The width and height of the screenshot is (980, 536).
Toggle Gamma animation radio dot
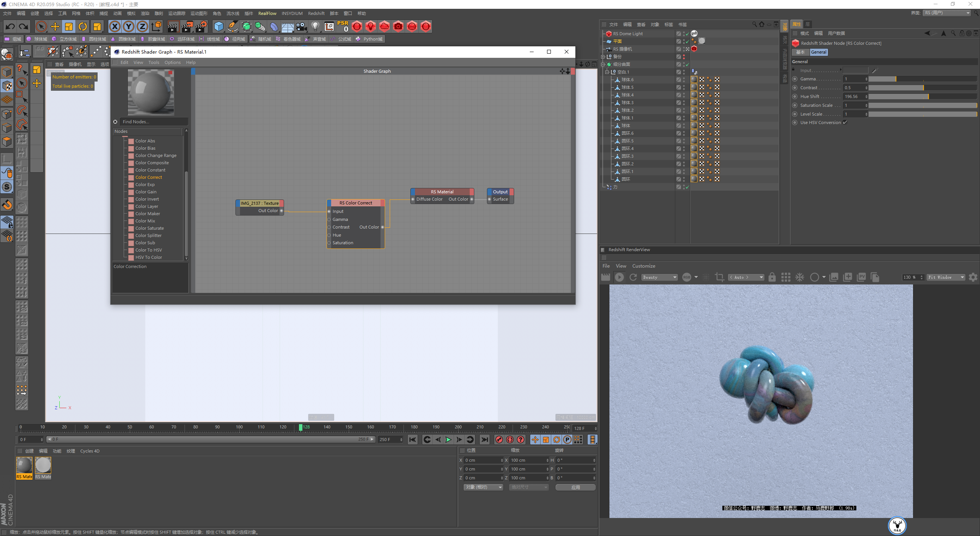point(795,79)
